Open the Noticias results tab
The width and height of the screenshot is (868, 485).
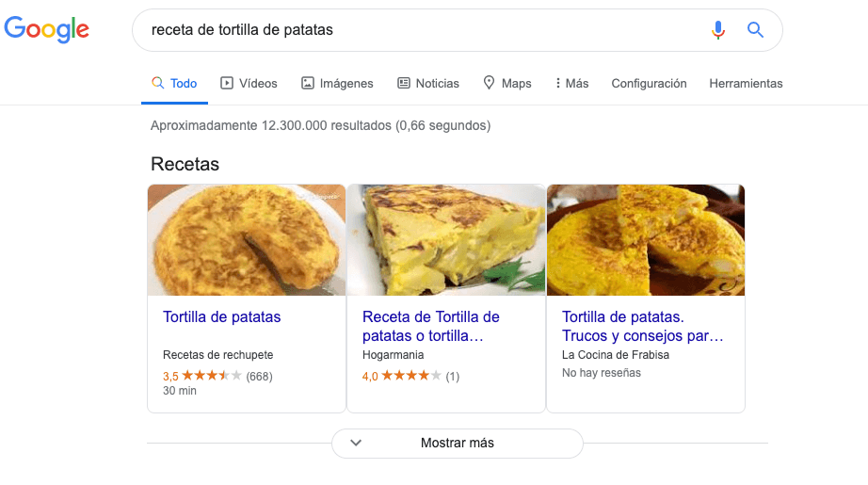pos(428,83)
